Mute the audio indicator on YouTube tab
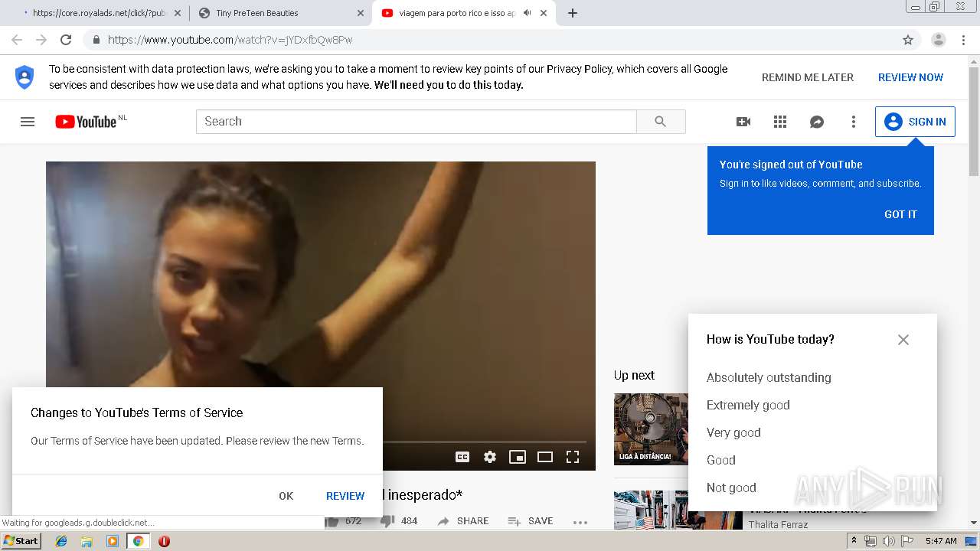 [x=527, y=13]
